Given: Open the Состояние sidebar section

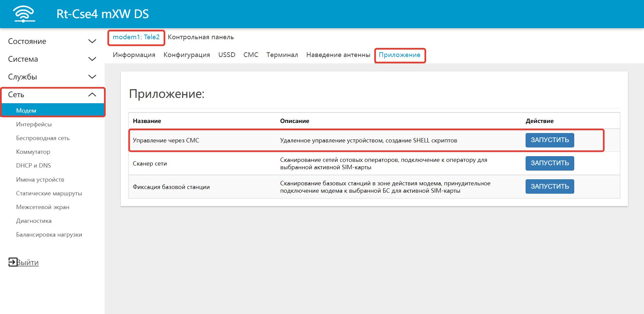Looking at the screenshot, I should coord(27,41).
